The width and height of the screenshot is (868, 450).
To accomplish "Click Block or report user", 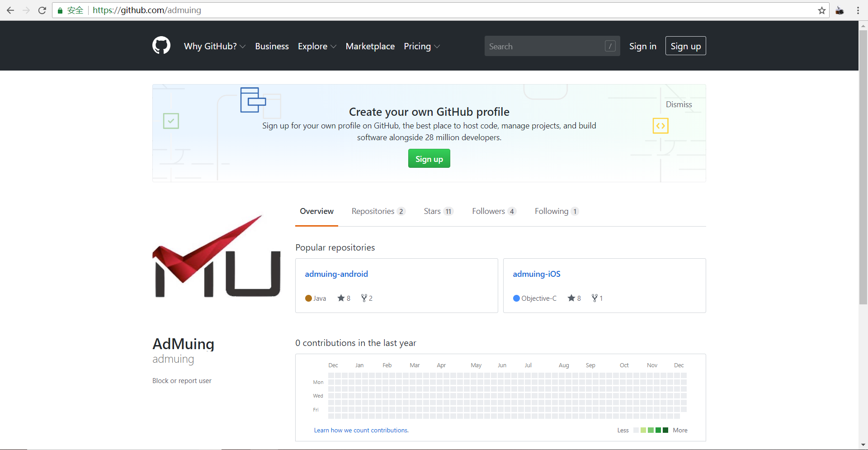I will [x=182, y=381].
